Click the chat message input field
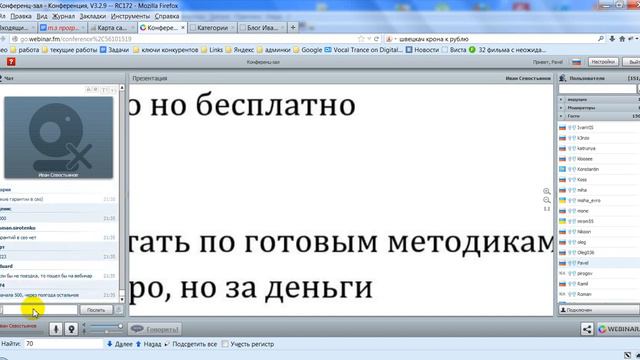Screen dimensions: 640x360 tap(40, 310)
